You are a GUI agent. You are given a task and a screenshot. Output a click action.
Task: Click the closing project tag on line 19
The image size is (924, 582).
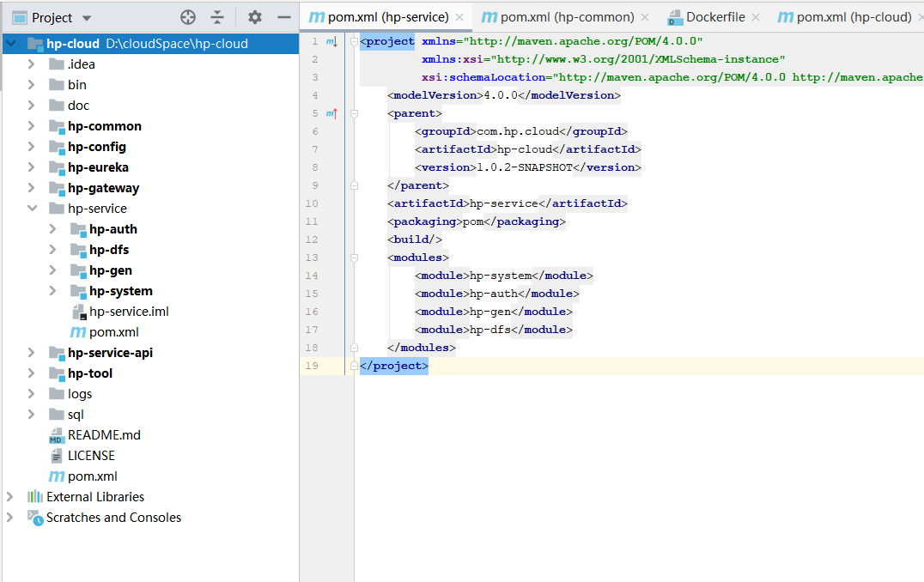click(x=393, y=366)
